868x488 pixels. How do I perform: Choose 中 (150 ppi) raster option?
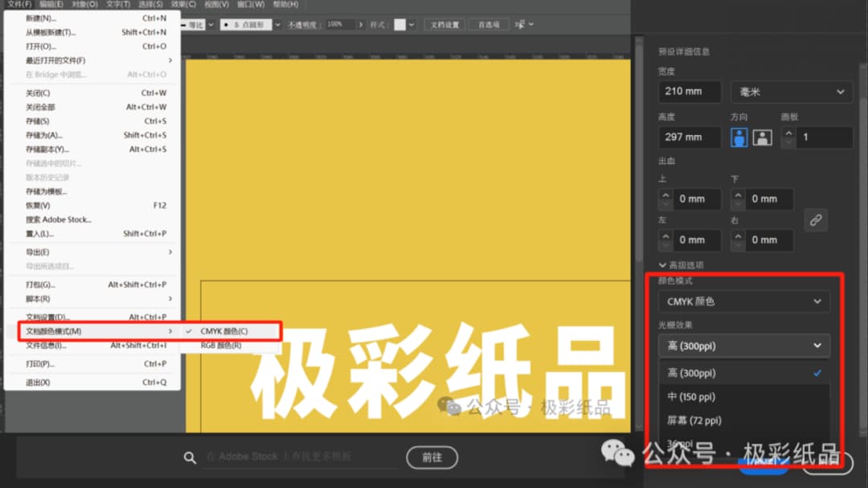coord(744,396)
